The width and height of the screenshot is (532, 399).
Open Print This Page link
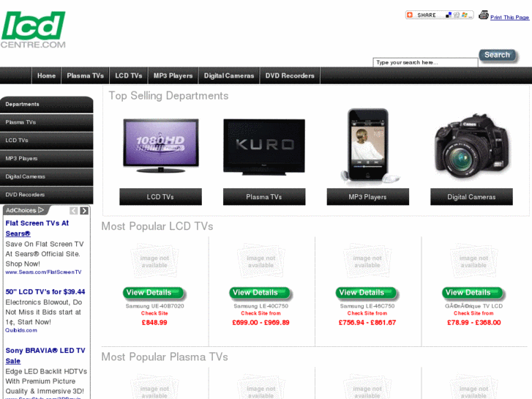click(x=509, y=18)
